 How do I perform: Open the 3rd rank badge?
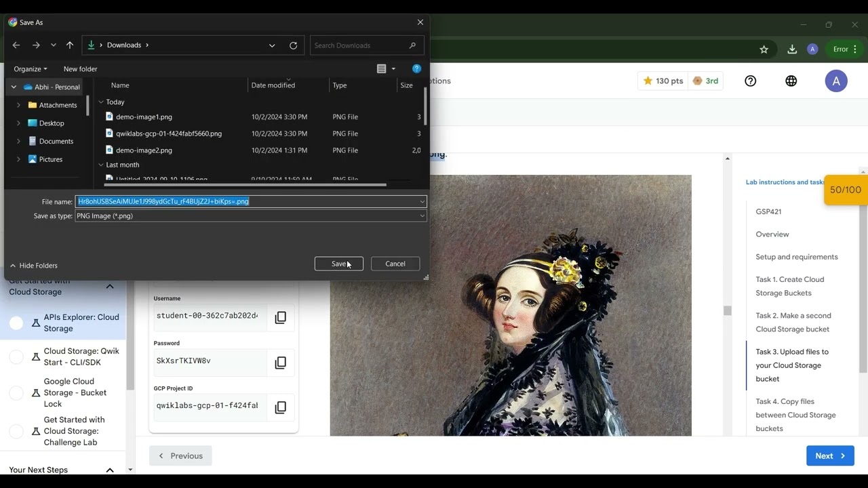705,81
